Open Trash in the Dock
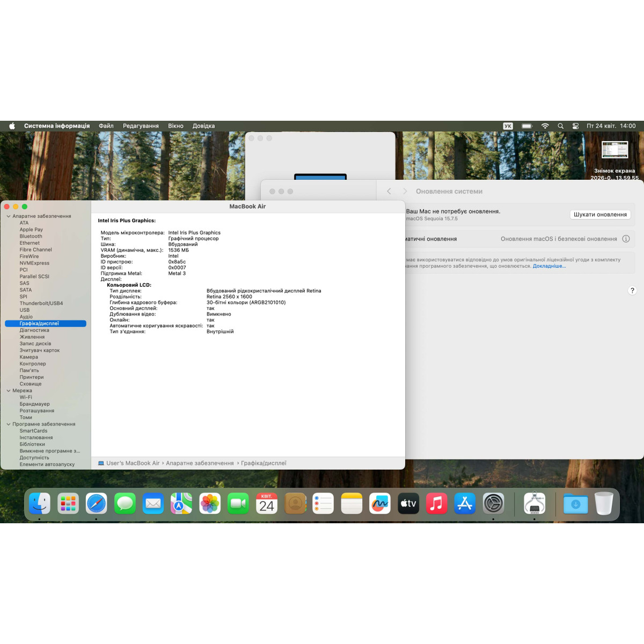This screenshot has width=644, height=644. (x=604, y=503)
